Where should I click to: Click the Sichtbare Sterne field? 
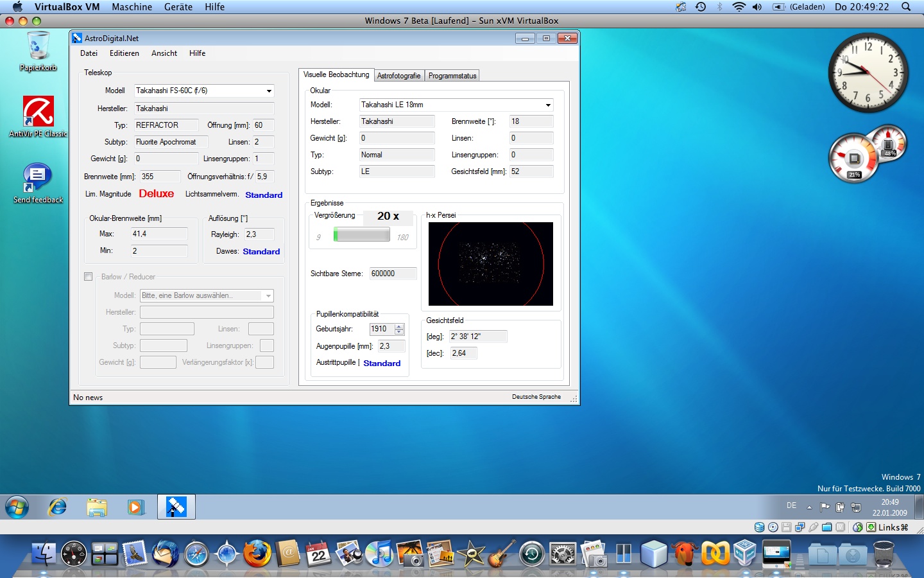393,274
